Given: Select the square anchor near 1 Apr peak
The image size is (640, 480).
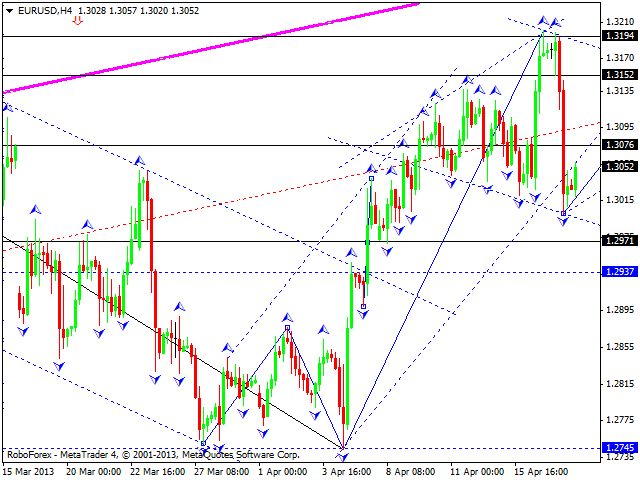Looking at the screenshot, I should [x=287, y=327].
